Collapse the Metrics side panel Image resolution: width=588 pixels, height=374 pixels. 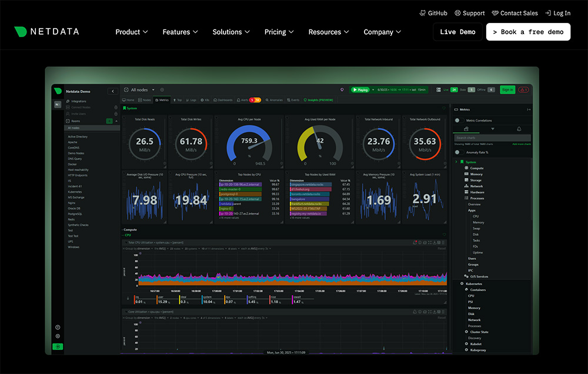click(529, 109)
